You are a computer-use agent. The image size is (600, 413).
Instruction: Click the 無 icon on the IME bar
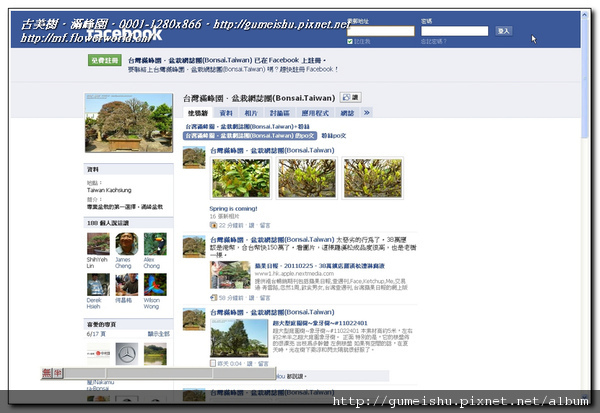[x=47, y=373]
